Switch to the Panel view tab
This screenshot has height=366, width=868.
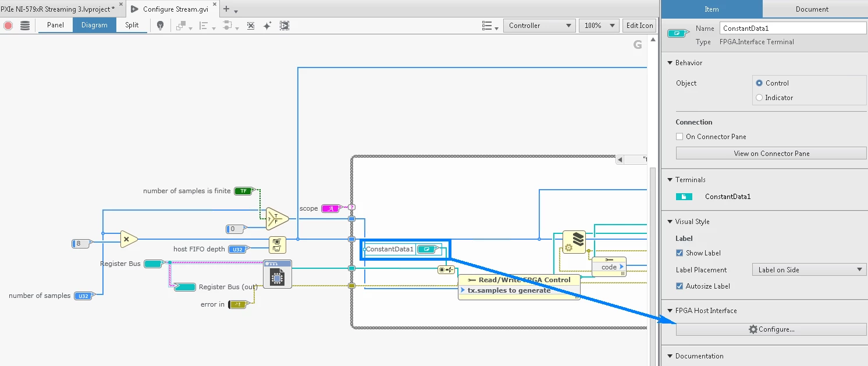click(x=55, y=25)
